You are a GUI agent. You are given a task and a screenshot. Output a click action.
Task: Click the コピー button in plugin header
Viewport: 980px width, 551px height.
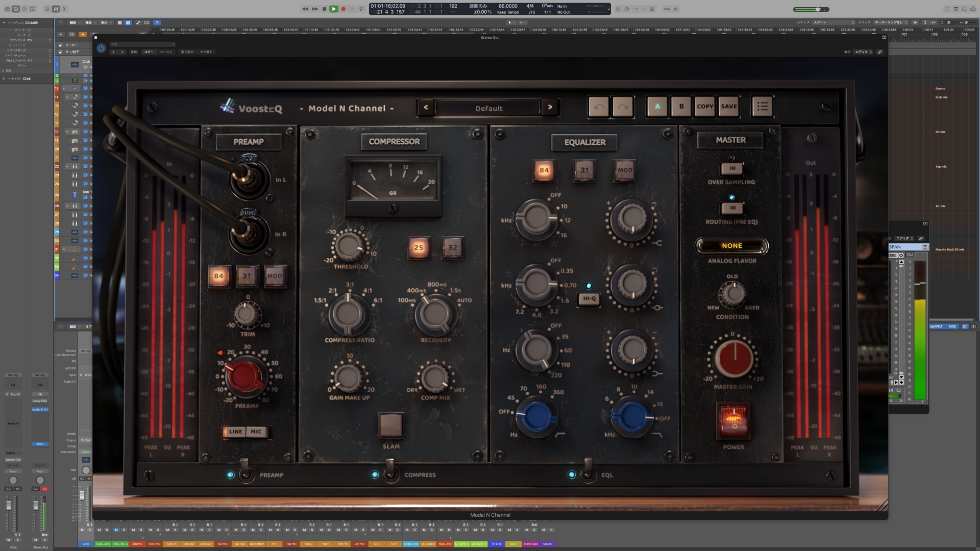click(149, 52)
